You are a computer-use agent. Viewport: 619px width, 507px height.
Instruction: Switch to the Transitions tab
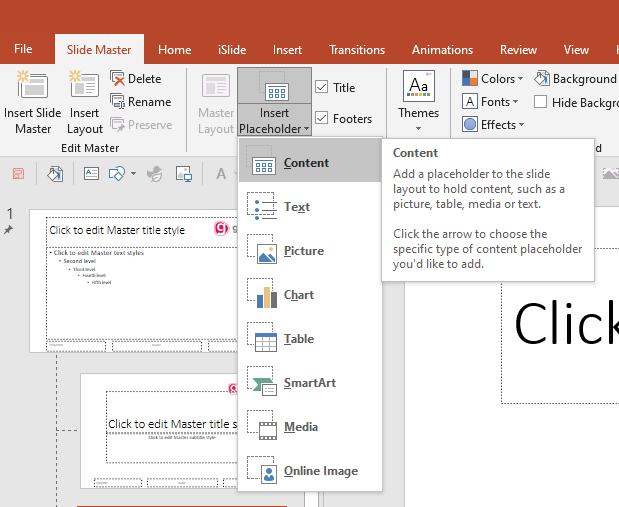(357, 50)
